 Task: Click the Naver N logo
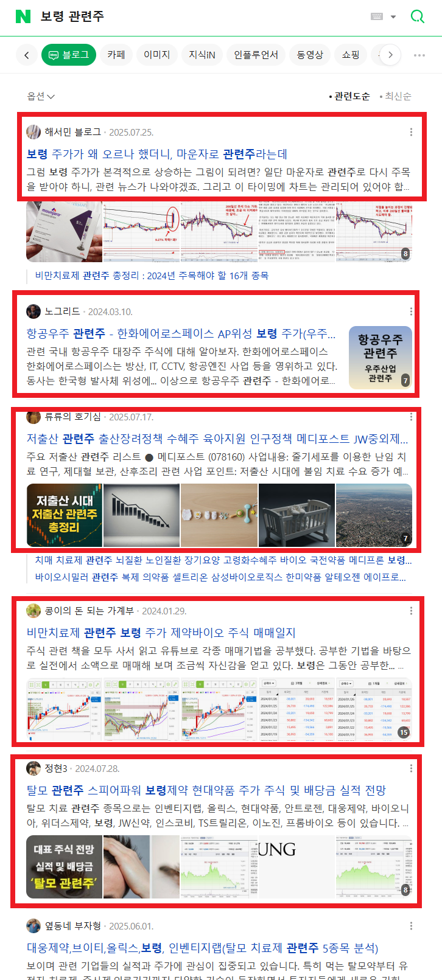pyautogui.click(x=23, y=16)
